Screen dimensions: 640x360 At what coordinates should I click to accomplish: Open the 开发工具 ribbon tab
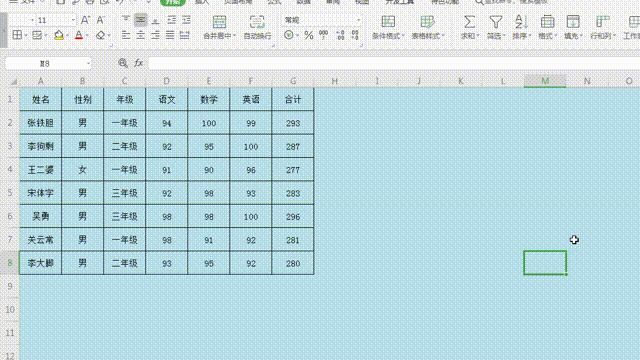pos(400,2)
